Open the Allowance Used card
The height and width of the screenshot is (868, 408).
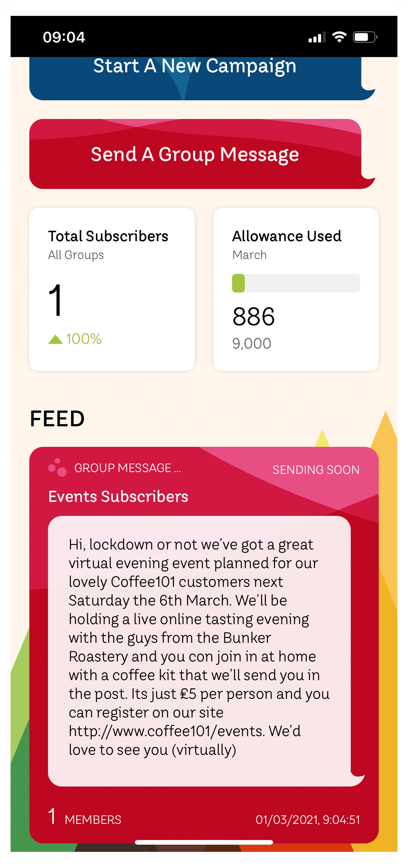tap(296, 289)
